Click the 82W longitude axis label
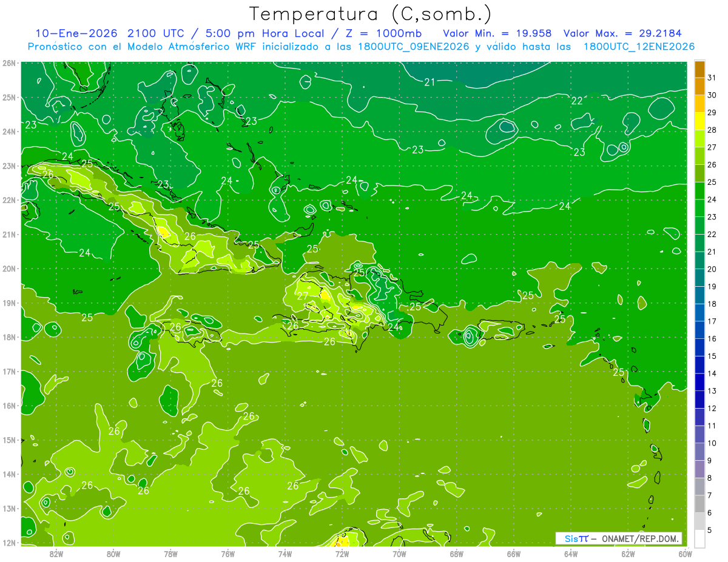The image size is (728, 562). 56,554
